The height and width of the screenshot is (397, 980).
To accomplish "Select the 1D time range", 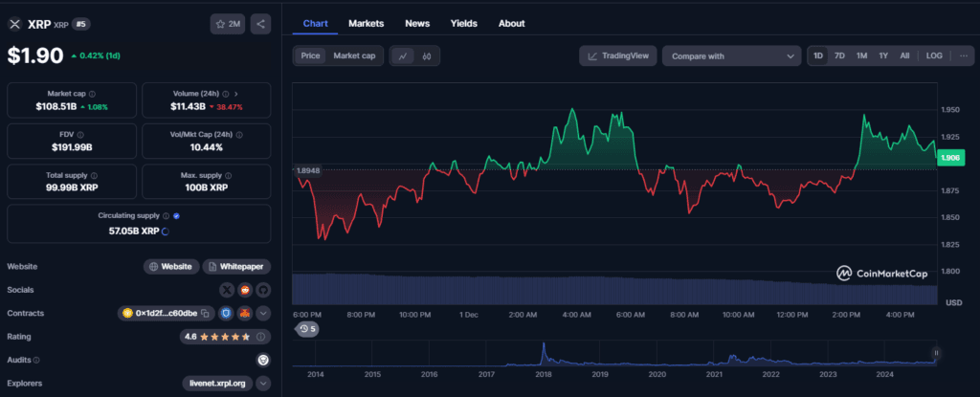I will pos(818,55).
